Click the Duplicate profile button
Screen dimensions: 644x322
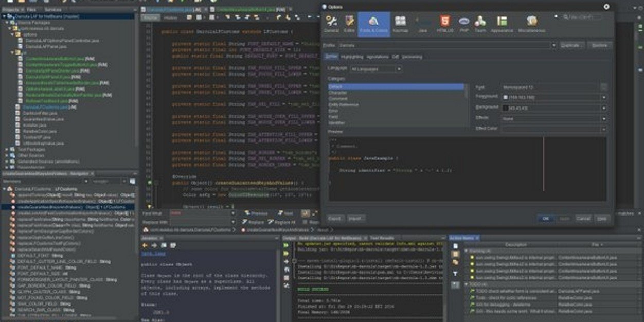click(571, 45)
